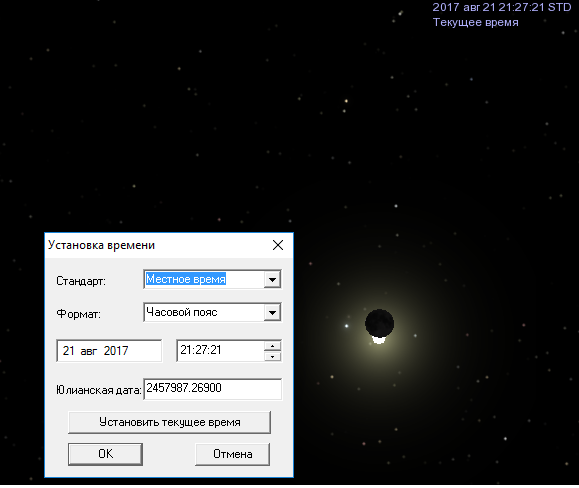Image resolution: width=579 pixels, height=488 pixels.
Task: Click the eclipsed Sun with Moon disc
Action: pos(379,326)
